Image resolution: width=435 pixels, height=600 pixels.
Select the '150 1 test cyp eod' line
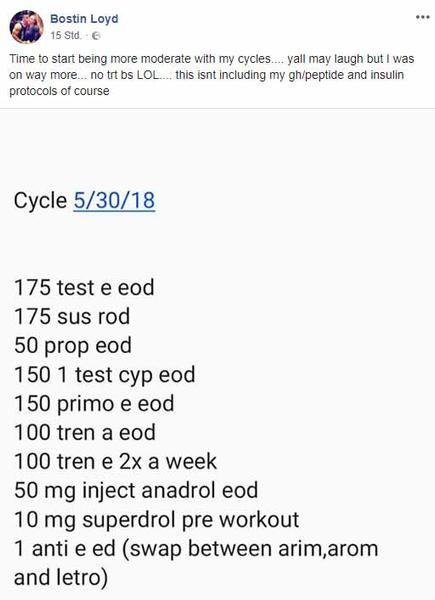pyautogui.click(x=104, y=375)
